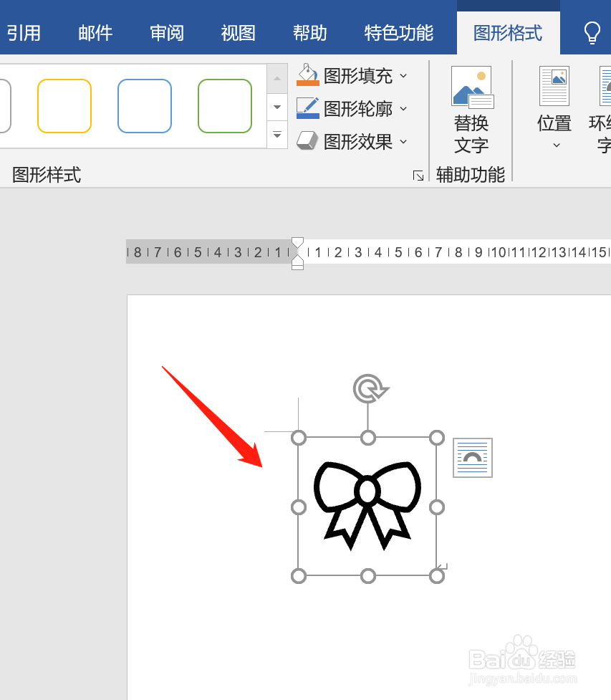This screenshot has width=611, height=700.
Task: Click the right-middle sizing handle
Action: [x=437, y=507]
